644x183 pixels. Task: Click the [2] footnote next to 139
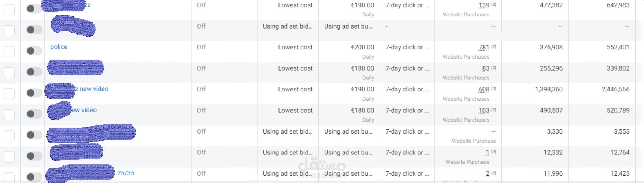493,4
